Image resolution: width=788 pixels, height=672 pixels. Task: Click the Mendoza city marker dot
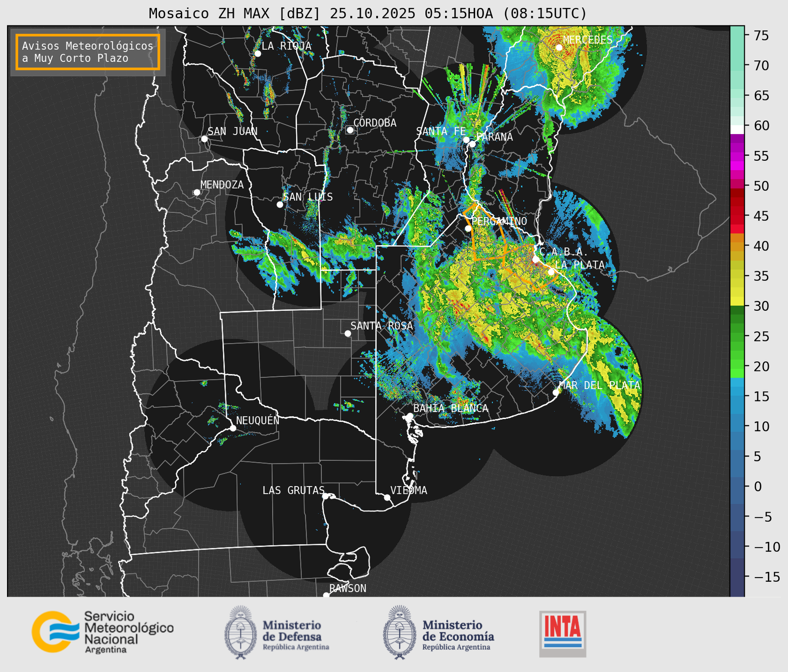[x=197, y=193]
